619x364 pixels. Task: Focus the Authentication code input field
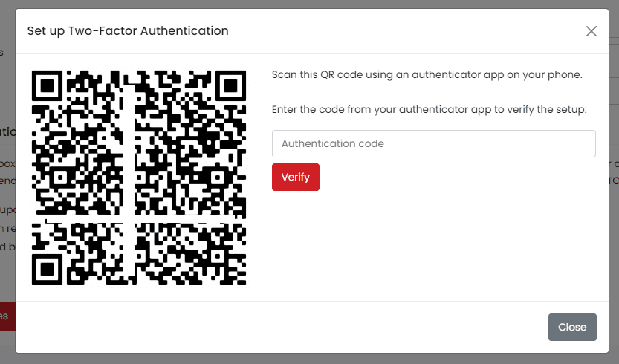(433, 143)
